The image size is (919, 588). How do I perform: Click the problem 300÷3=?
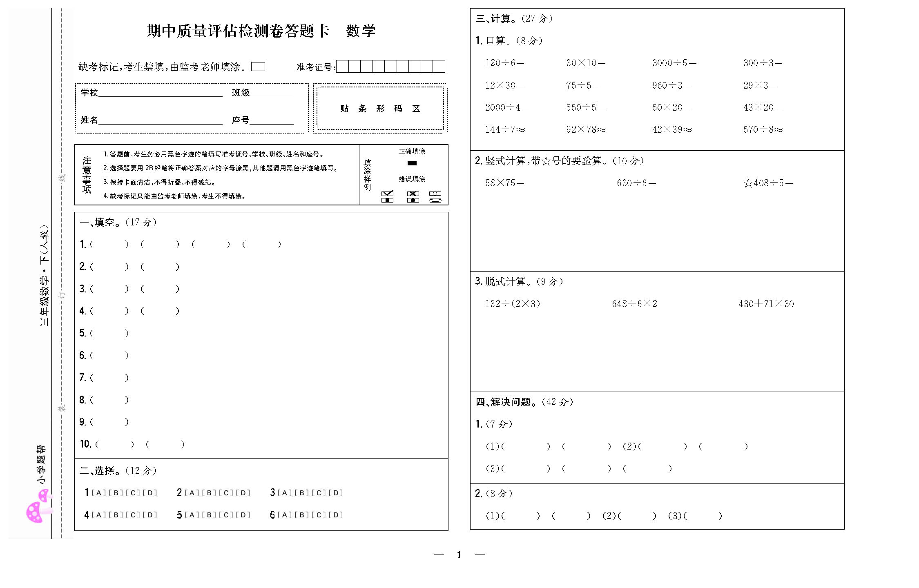pyautogui.click(x=763, y=63)
